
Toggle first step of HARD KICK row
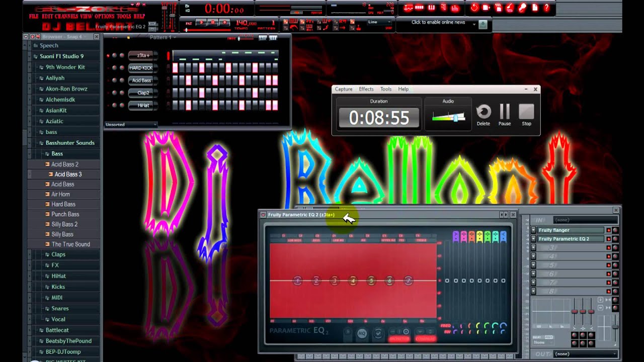tap(175, 68)
